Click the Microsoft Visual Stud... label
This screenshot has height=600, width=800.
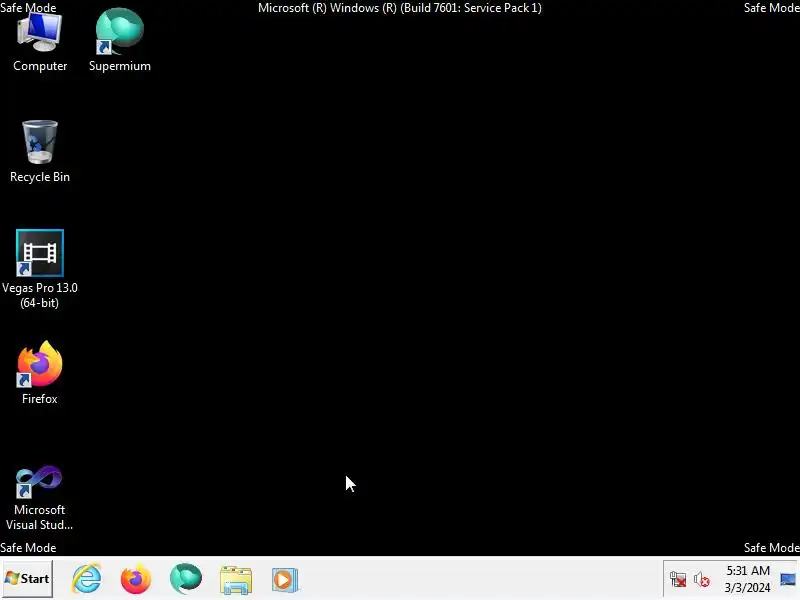(39, 517)
